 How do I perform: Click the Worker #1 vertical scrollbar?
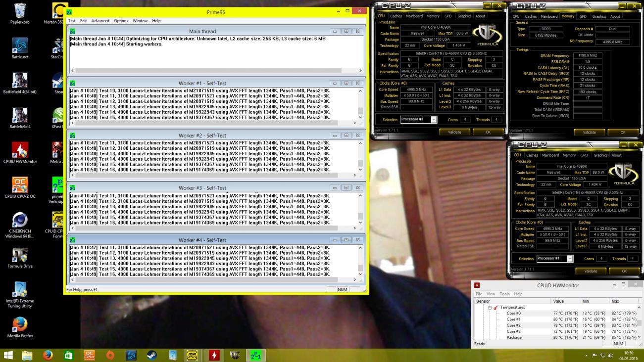coord(360,103)
